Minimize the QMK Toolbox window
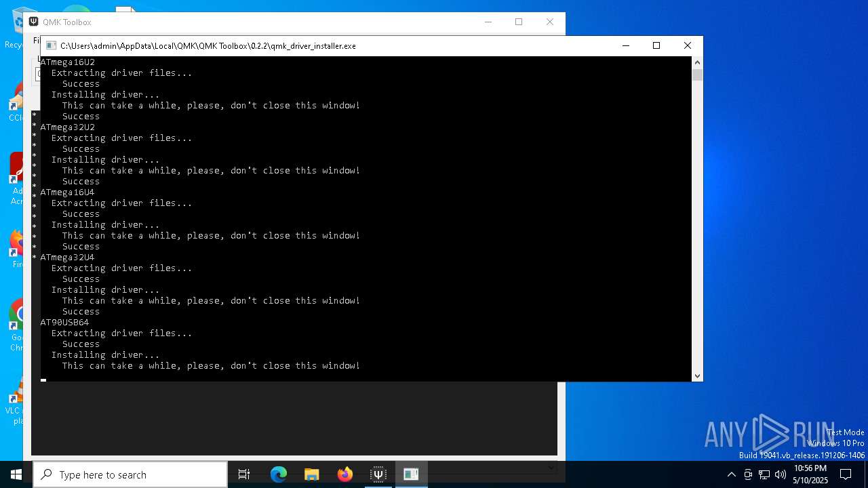868x488 pixels. tap(488, 22)
